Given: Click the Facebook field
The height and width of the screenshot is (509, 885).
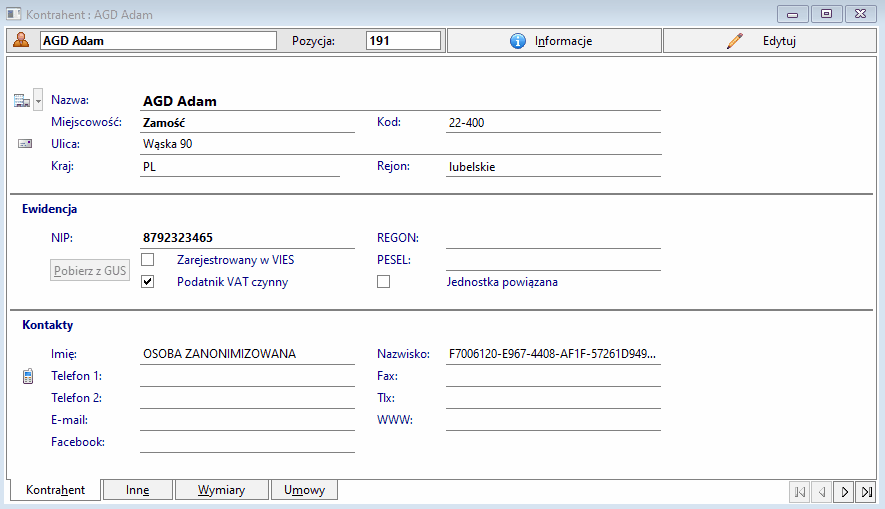Looking at the screenshot, I should pyautogui.click(x=247, y=442).
